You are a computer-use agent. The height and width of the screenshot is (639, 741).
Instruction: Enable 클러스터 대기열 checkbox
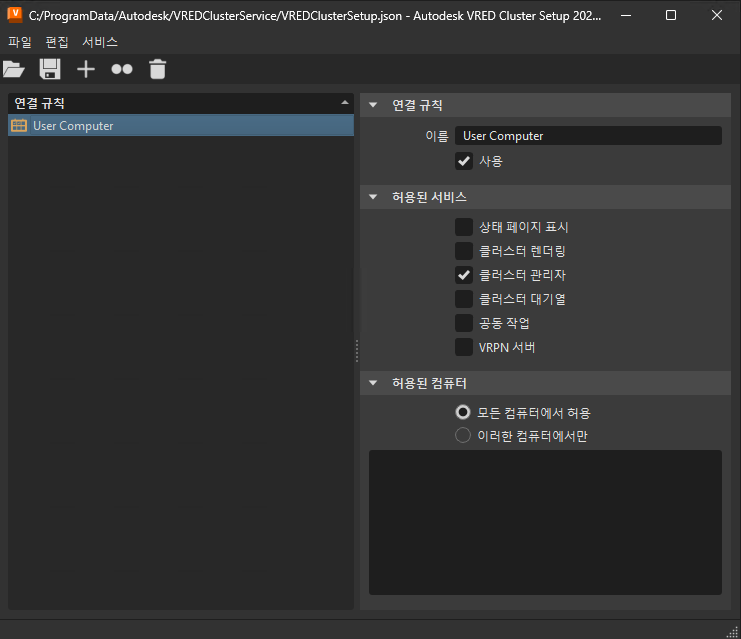coord(464,299)
